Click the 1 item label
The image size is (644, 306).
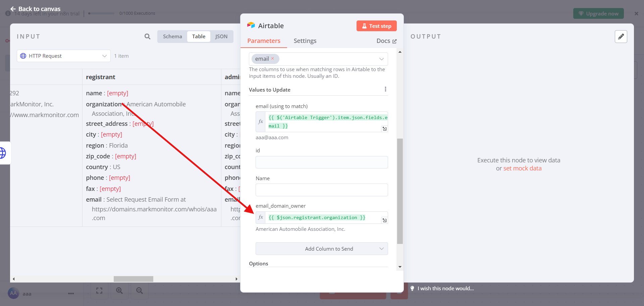point(121,56)
